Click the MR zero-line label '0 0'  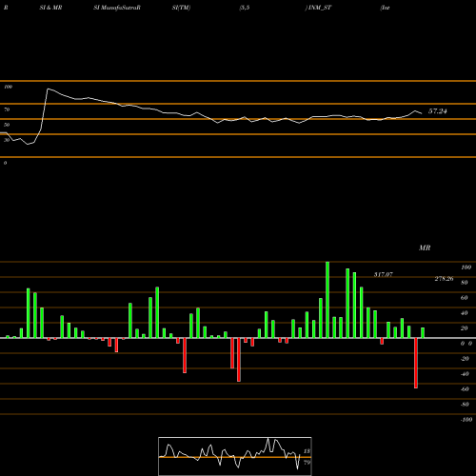click(x=466, y=344)
